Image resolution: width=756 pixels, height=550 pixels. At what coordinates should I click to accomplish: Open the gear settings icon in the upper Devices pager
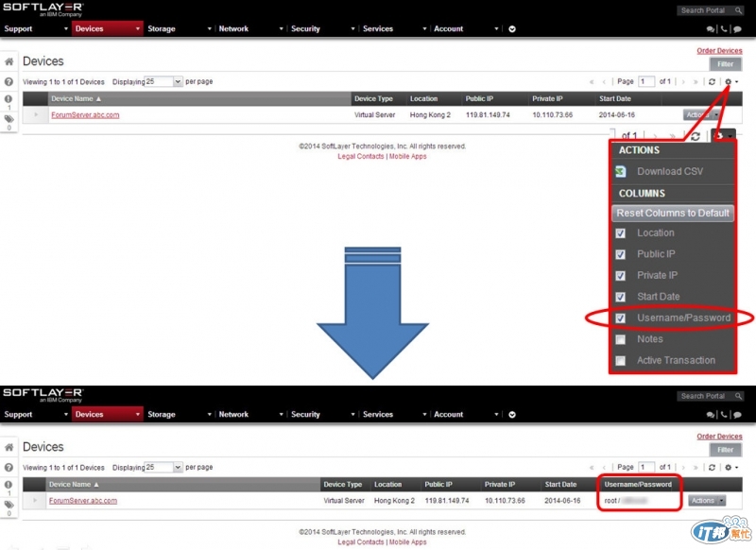click(x=728, y=81)
